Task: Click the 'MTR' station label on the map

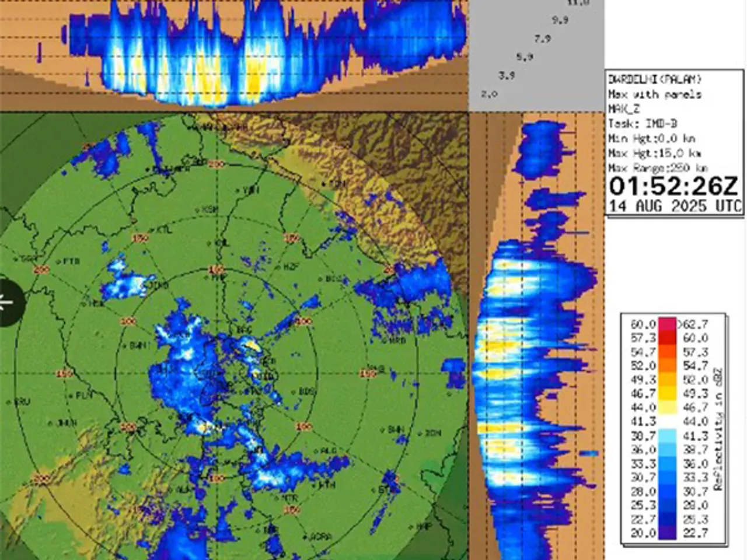Action: pos(290,499)
